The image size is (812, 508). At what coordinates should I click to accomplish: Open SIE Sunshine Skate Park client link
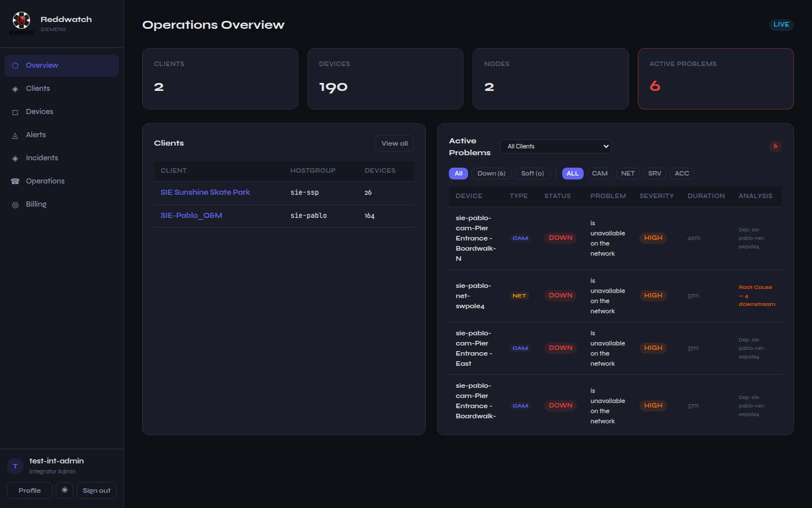pos(205,192)
